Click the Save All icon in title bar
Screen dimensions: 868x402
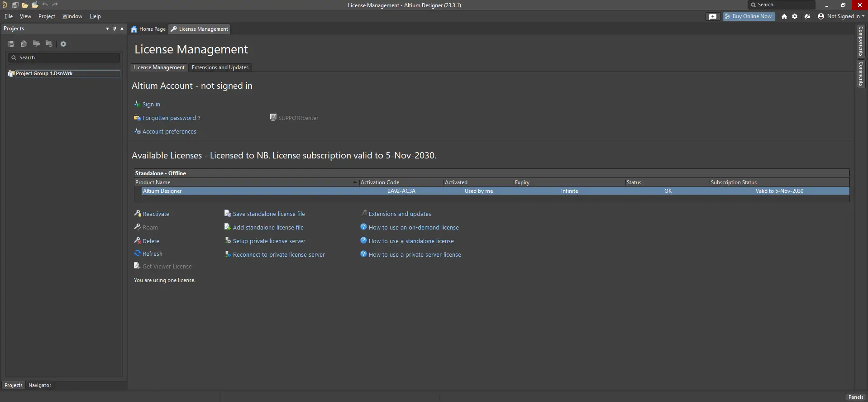coord(15,5)
